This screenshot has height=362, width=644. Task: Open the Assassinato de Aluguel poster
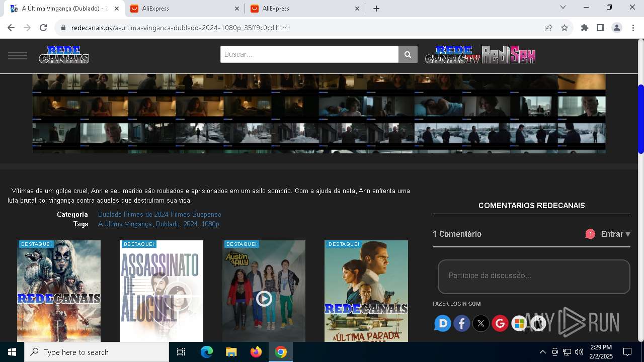click(162, 291)
